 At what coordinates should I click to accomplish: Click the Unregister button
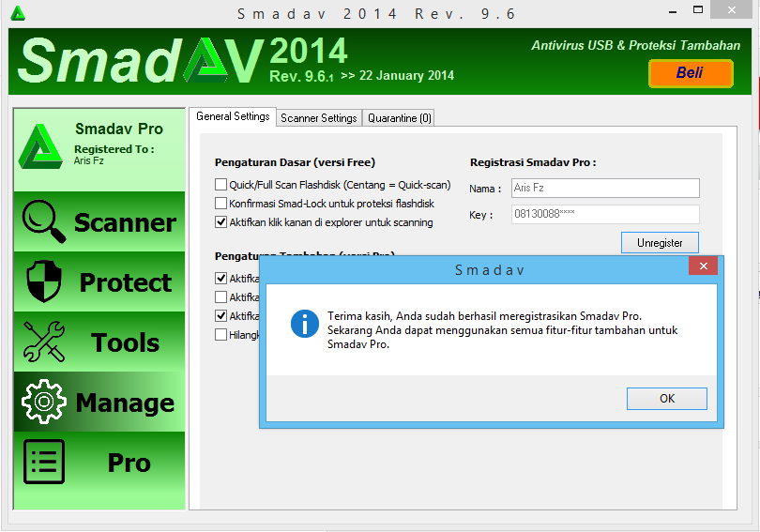(x=660, y=243)
